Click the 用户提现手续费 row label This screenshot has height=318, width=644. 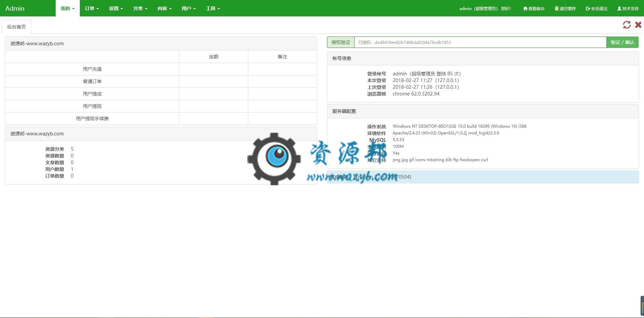(x=92, y=119)
